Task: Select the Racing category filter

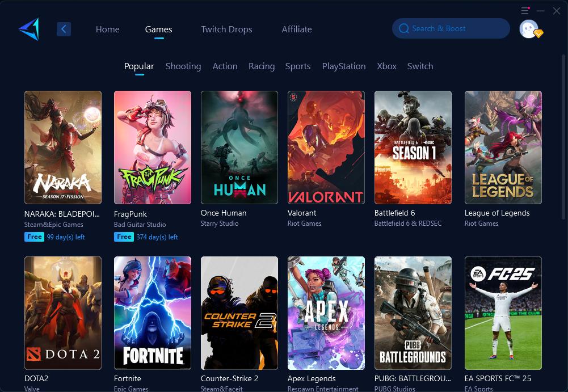Action: [261, 66]
